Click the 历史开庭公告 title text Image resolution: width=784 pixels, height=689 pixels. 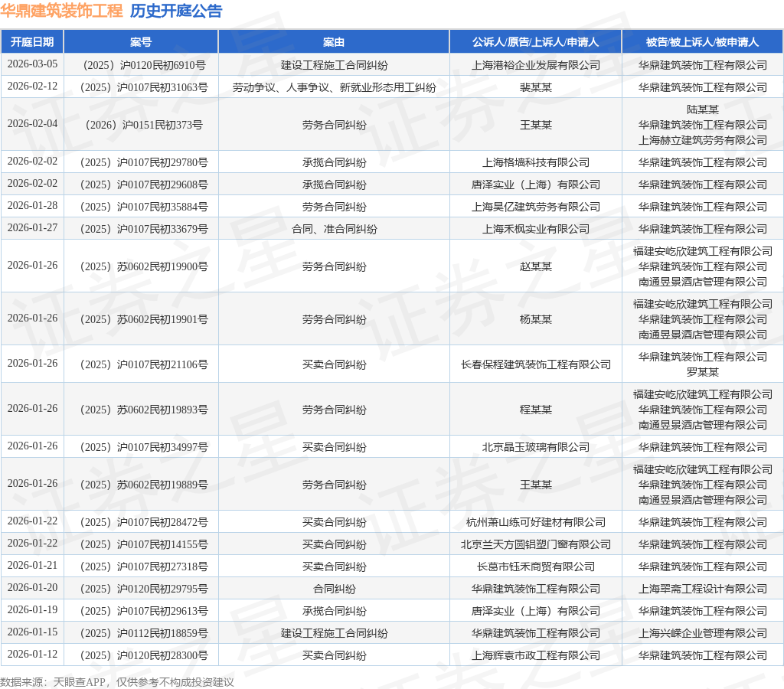coord(176,11)
